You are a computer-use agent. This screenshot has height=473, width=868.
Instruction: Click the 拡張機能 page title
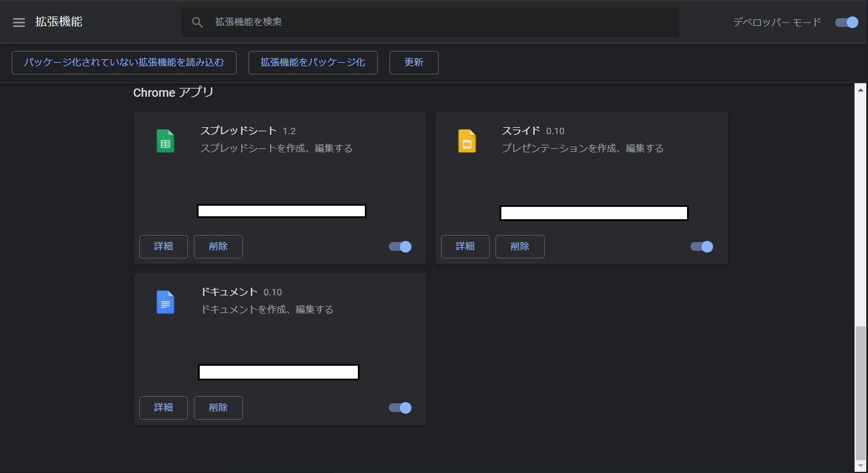click(x=59, y=22)
